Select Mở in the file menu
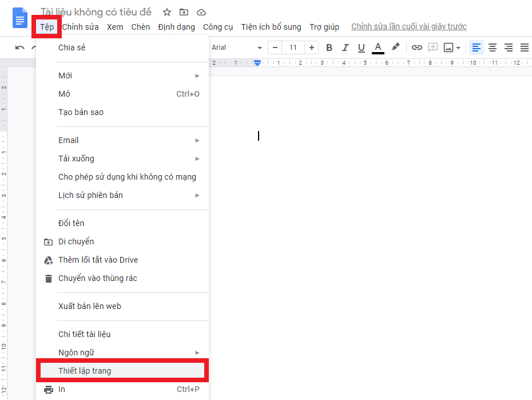532x400 pixels. pos(122,94)
